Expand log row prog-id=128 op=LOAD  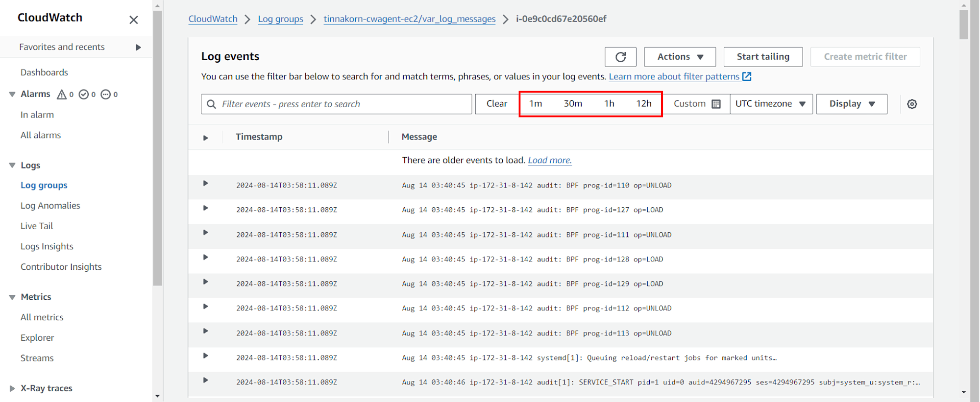click(206, 258)
